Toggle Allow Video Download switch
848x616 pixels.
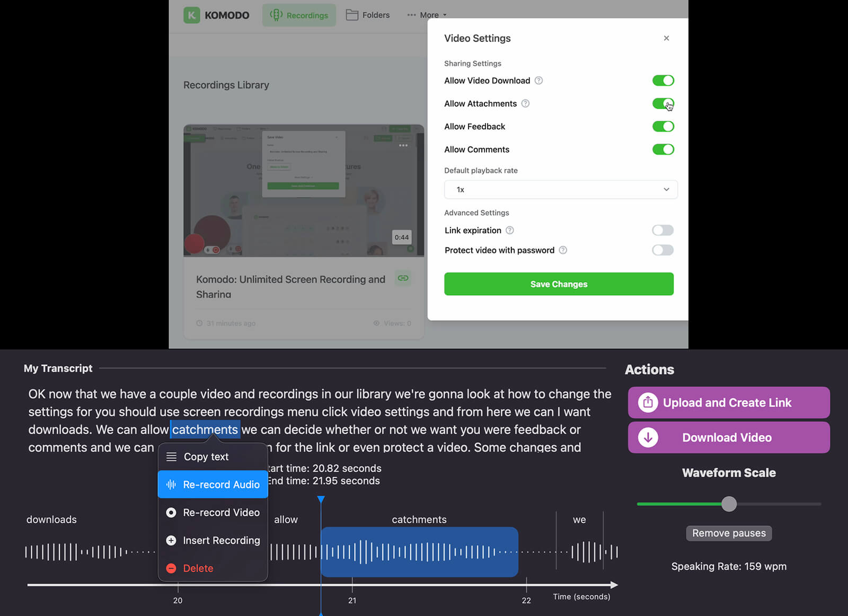click(663, 81)
